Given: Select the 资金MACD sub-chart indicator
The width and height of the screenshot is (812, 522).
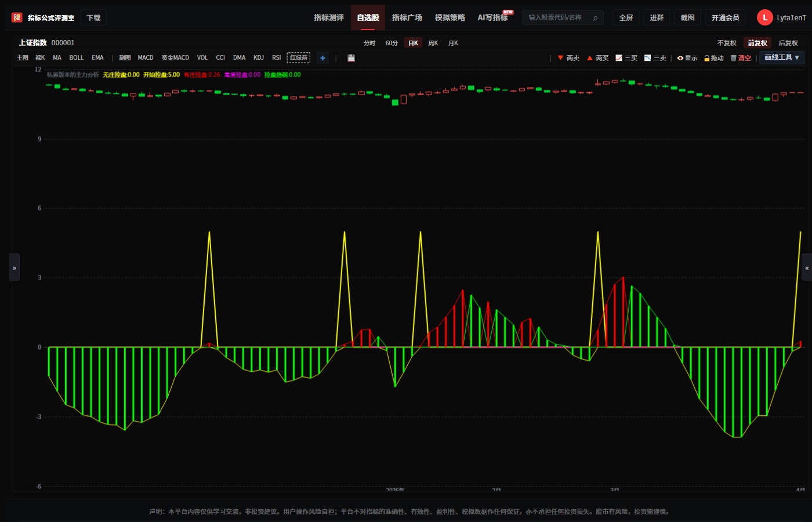Looking at the screenshot, I should (x=175, y=58).
